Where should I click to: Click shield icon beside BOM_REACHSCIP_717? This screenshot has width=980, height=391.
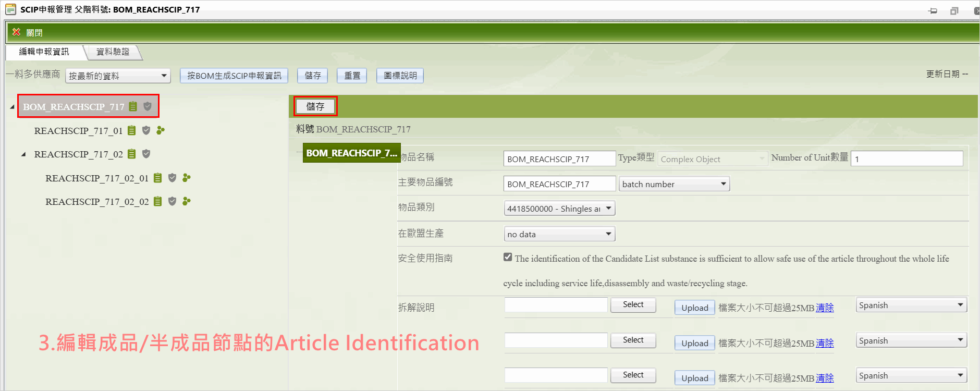point(148,106)
